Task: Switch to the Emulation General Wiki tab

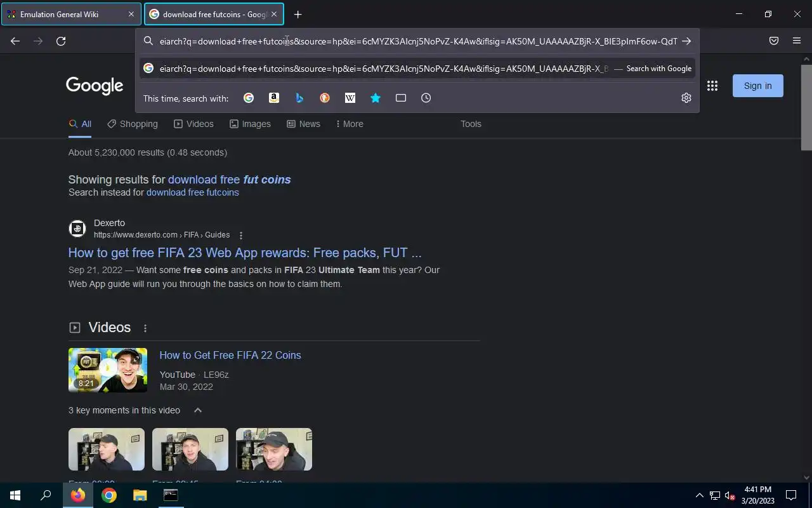Action: [x=71, y=14]
